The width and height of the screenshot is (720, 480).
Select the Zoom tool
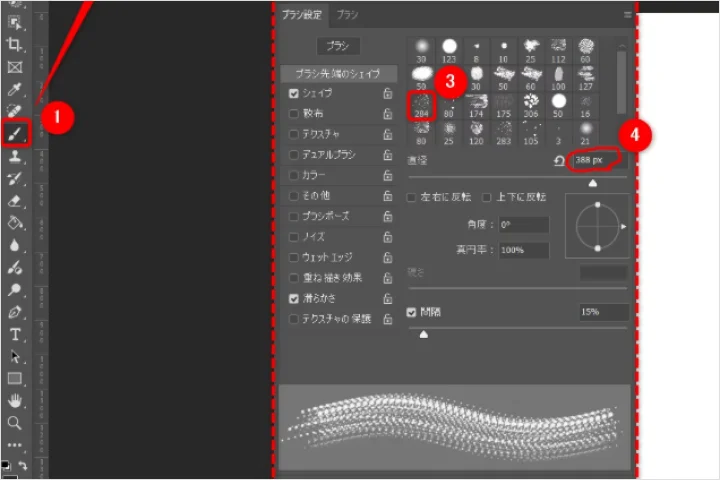click(x=15, y=423)
